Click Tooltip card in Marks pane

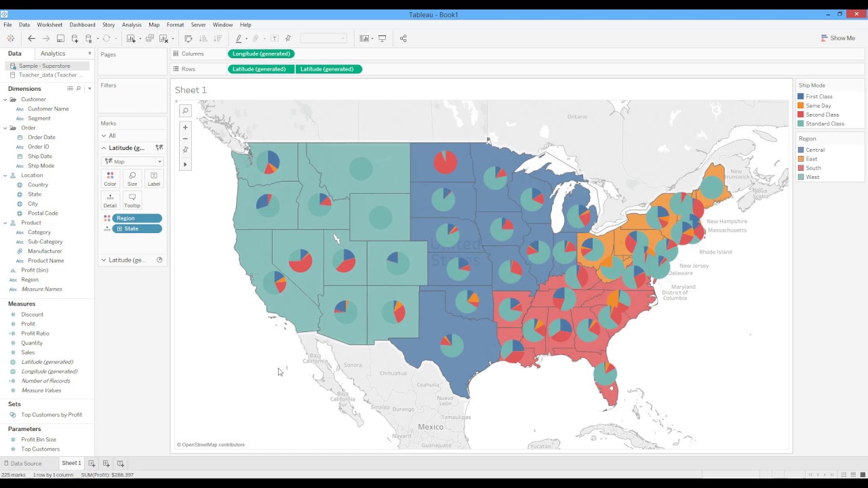pyautogui.click(x=132, y=201)
